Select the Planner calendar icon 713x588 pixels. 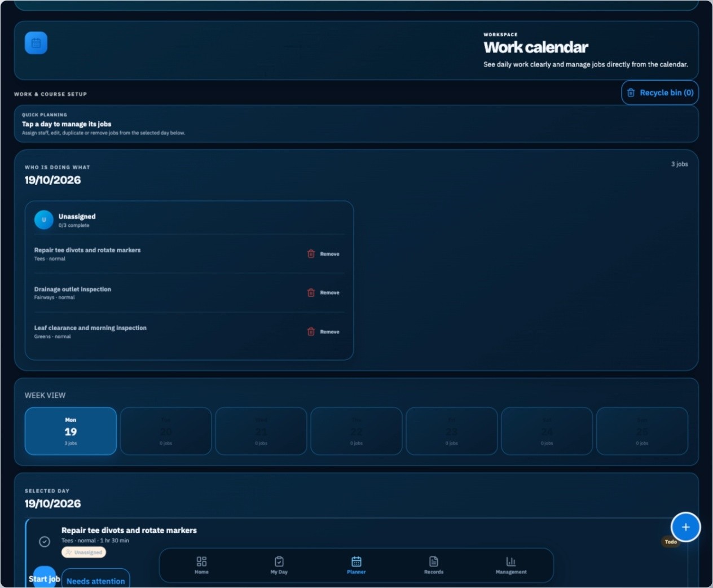coord(356,561)
